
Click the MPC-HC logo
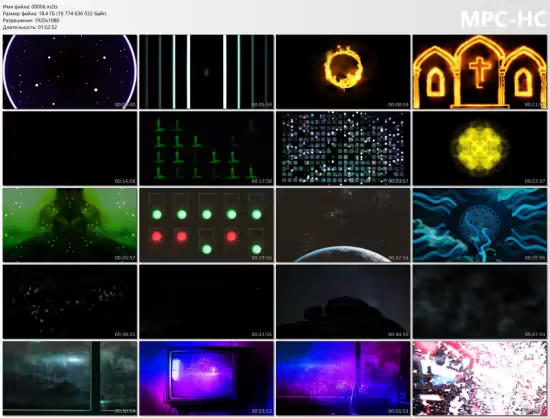coord(503,19)
